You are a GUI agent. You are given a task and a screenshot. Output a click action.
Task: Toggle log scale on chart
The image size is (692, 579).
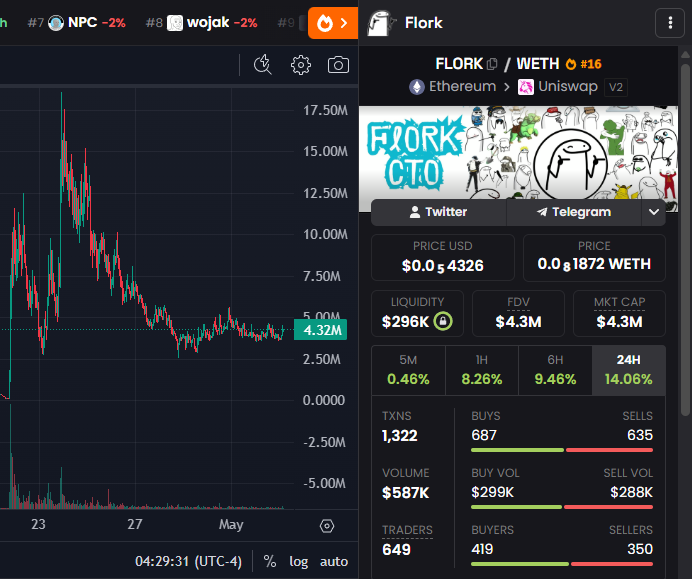coord(299,561)
